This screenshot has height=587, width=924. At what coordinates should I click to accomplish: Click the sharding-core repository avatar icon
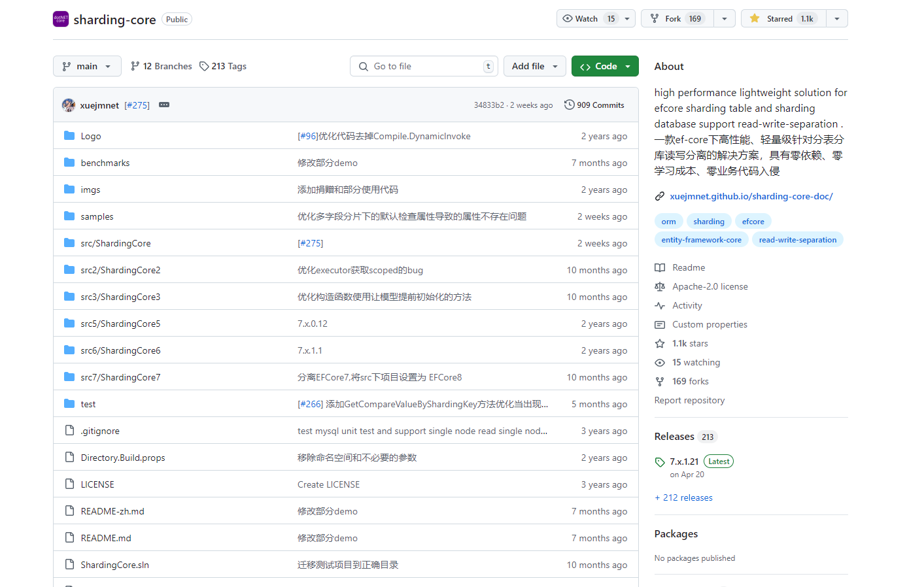[61, 19]
